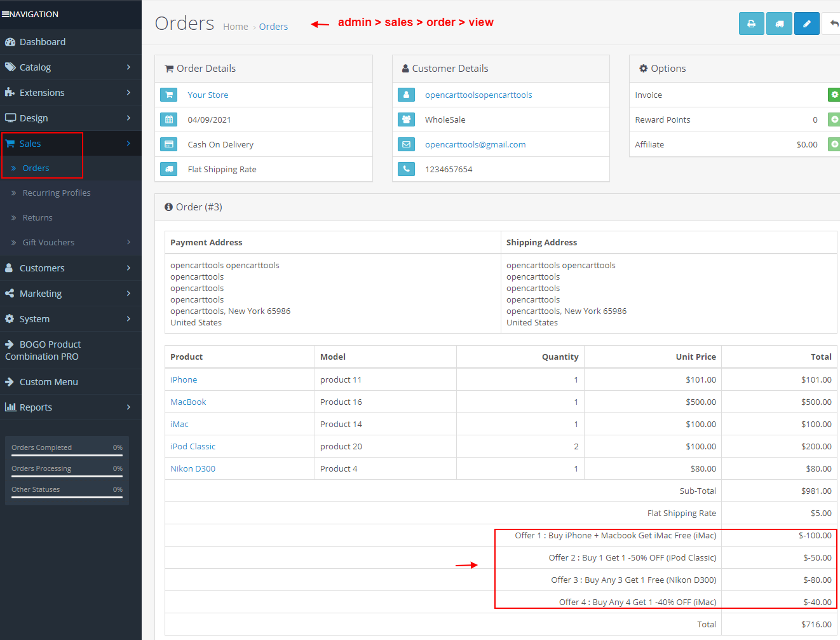Click the navigation hamburger menu icon

[5, 14]
